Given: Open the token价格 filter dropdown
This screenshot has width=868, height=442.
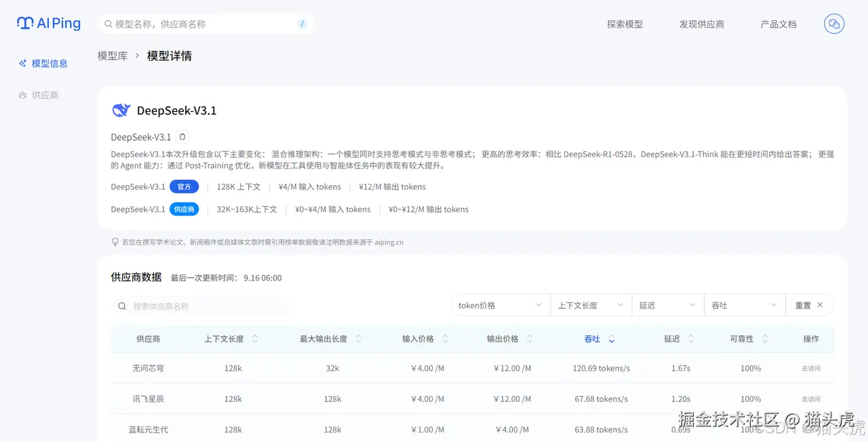Looking at the screenshot, I should (x=500, y=305).
